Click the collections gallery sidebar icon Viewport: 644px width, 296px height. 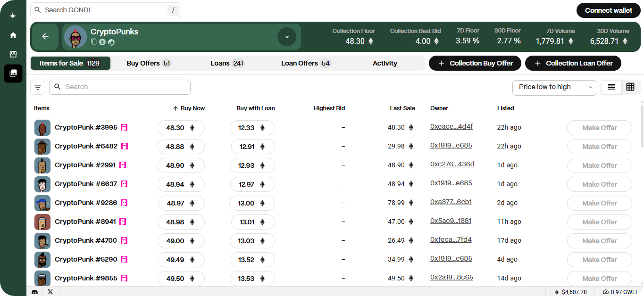coord(13,74)
